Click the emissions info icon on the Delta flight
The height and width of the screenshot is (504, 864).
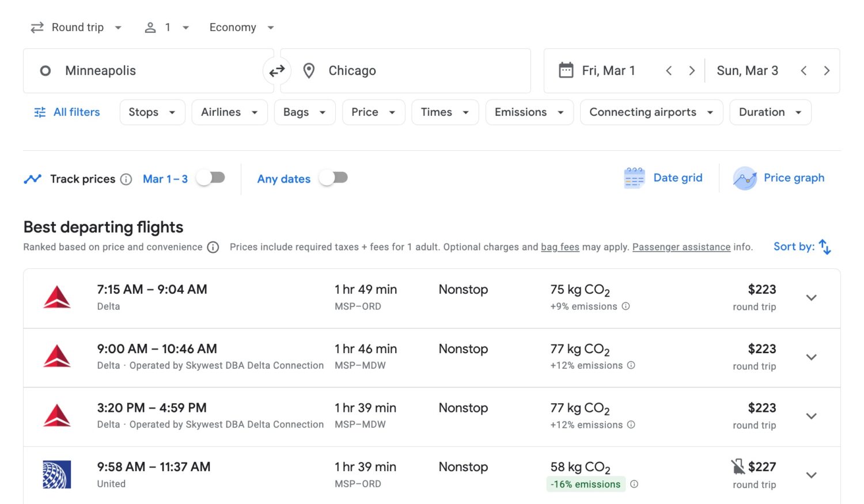[x=626, y=306]
